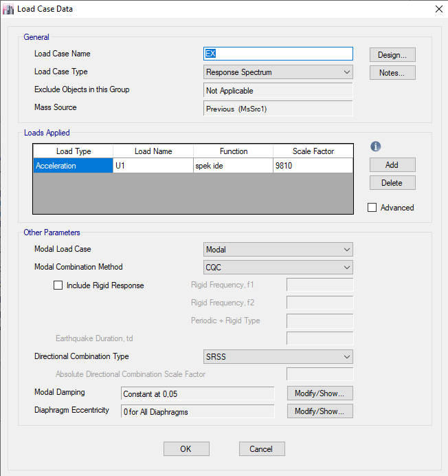The width and height of the screenshot is (448, 476).
Task: Confirm the dialog with OK
Action: pos(186,448)
